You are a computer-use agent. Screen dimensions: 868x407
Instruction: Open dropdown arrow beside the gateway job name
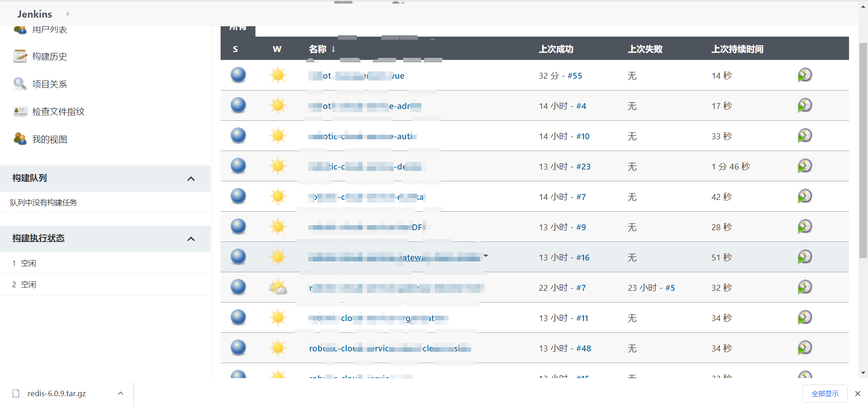tap(486, 256)
